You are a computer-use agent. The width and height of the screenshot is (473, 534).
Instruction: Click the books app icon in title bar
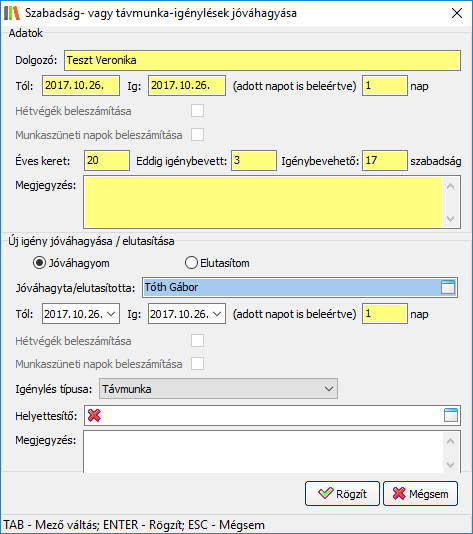[12, 13]
